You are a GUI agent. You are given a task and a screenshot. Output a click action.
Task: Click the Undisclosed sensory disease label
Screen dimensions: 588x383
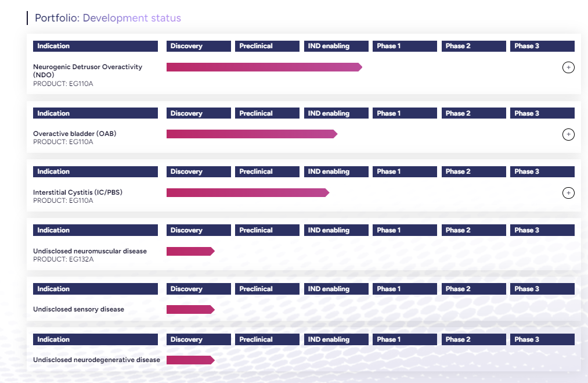[78, 310]
